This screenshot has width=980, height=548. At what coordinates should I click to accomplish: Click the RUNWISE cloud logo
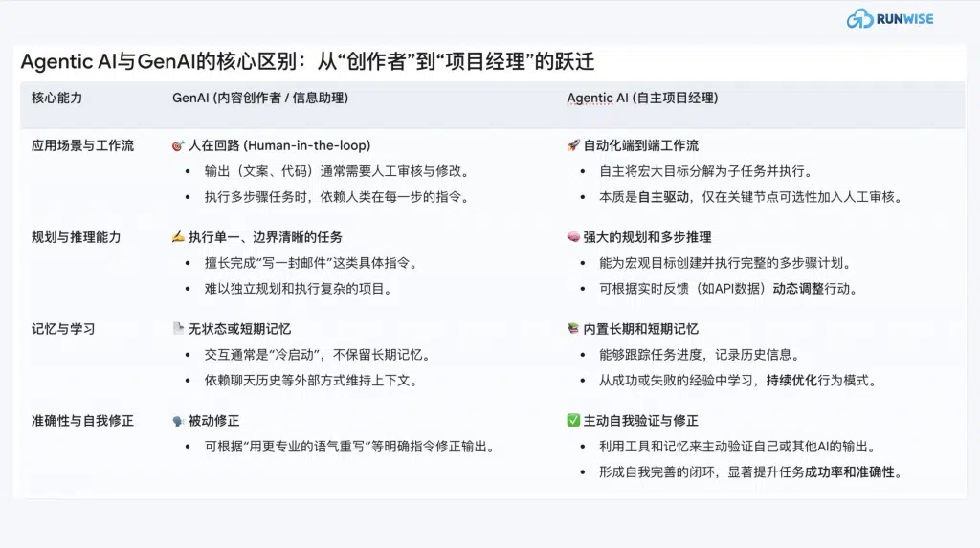(890, 19)
